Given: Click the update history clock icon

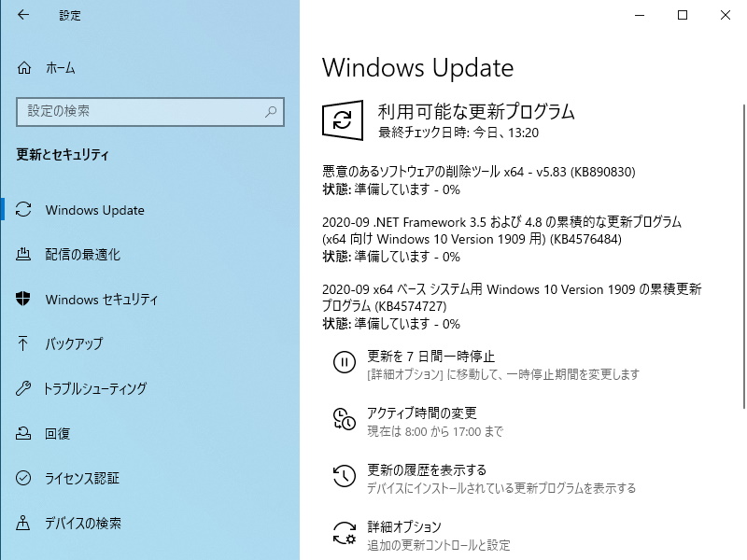Looking at the screenshot, I should pos(344,476).
